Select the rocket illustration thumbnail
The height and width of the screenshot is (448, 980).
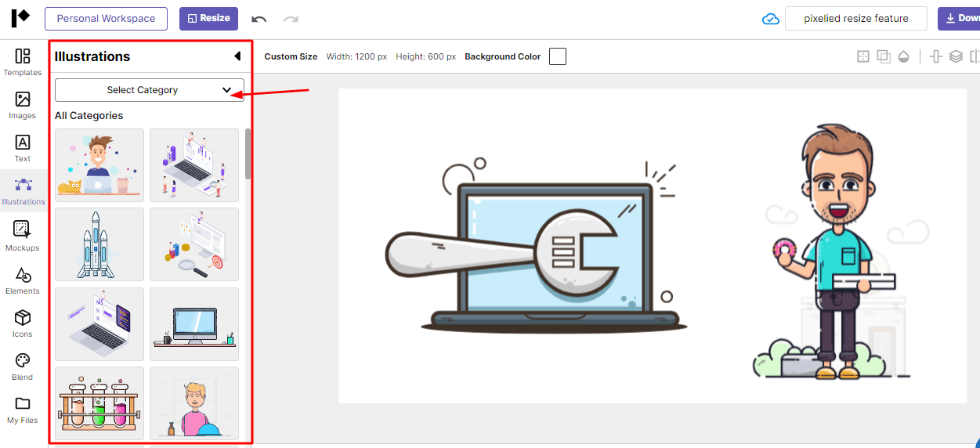point(99,244)
